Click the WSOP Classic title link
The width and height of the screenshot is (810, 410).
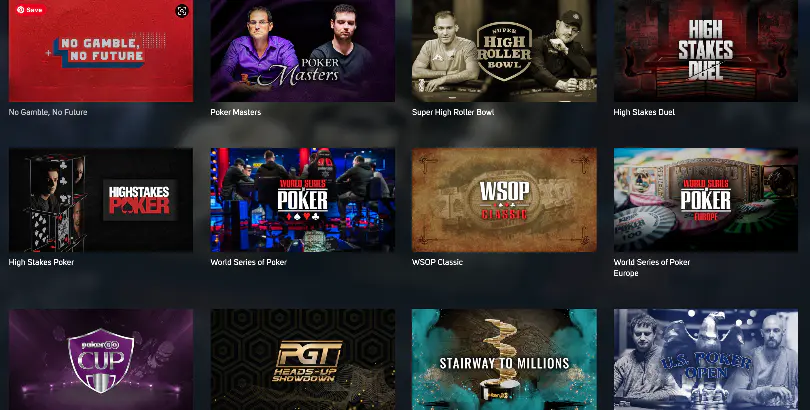437,262
